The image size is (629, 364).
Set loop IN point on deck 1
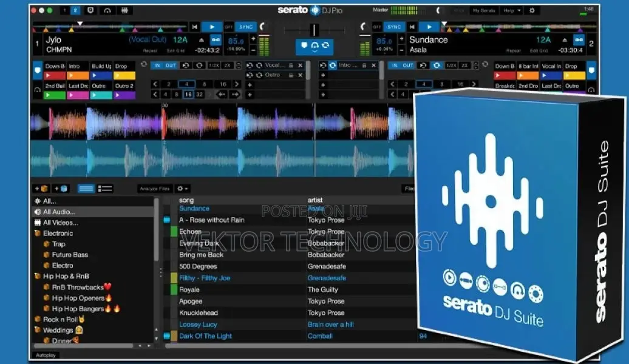tap(157, 66)
